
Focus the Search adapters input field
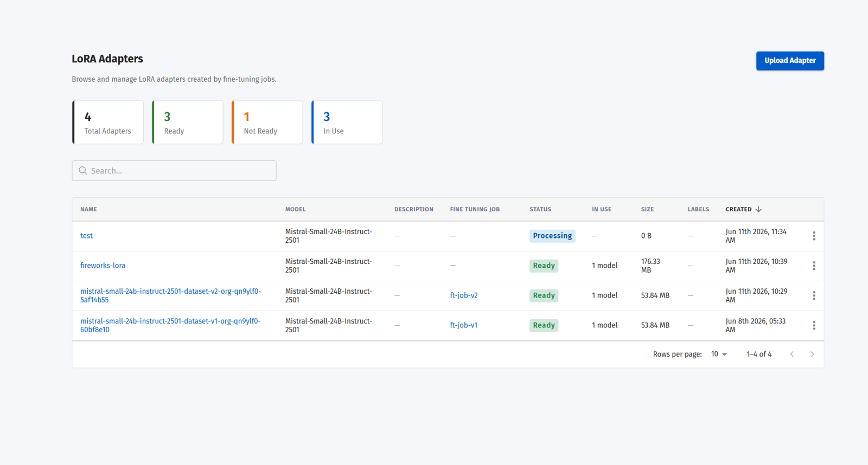click(x=174, y=171)
